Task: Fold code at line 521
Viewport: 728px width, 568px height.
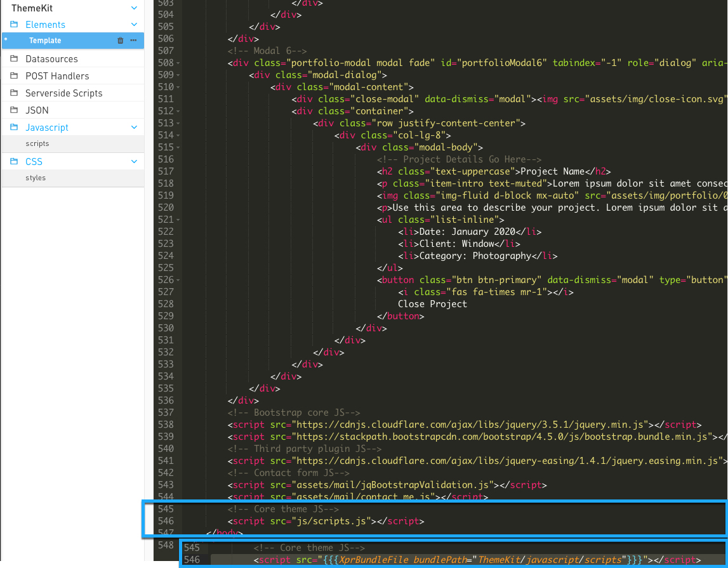Action: (178, 220)
